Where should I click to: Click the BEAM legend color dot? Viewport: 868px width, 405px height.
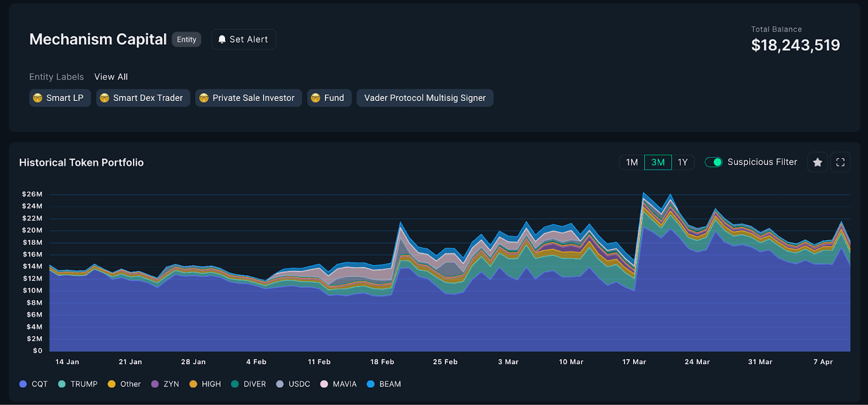[x=371, y=384]
